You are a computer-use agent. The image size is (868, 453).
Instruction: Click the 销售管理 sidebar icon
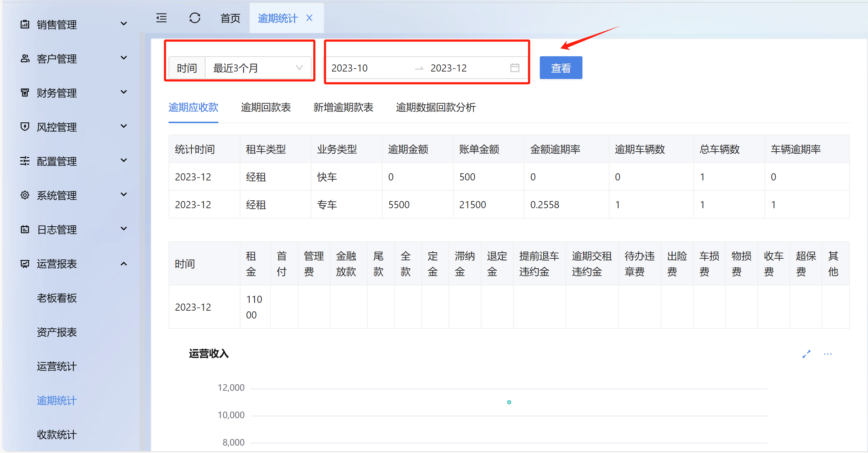click(x=25, y=24)
